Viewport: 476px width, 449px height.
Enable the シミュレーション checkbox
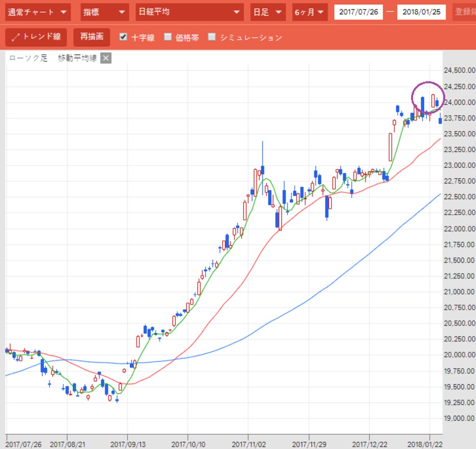pos(212,37)
